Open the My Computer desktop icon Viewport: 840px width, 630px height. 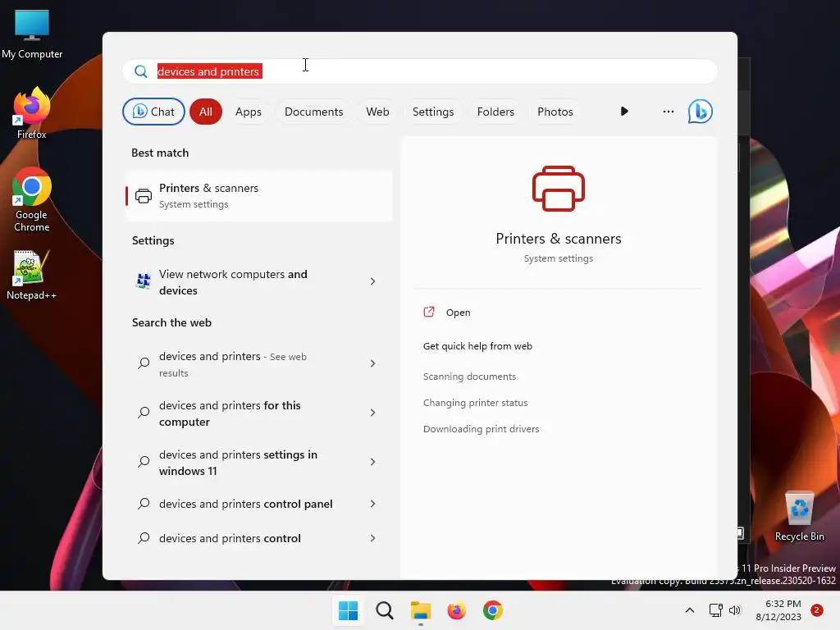(32, 34)
